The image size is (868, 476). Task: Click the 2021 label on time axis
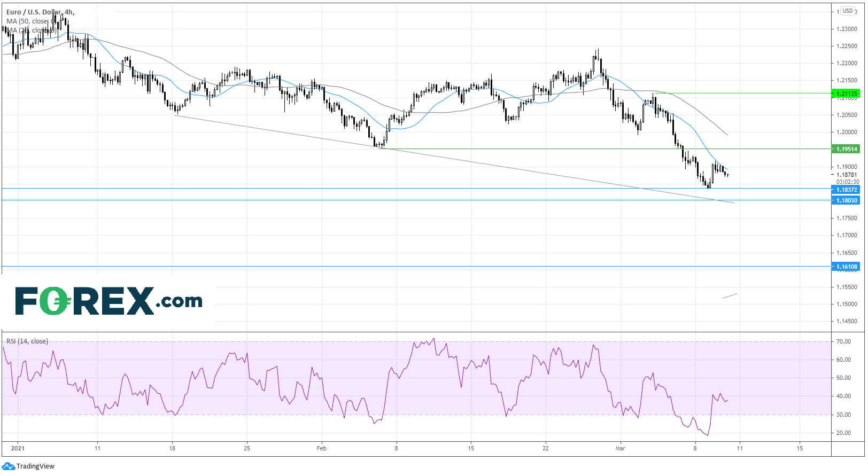(x=18, y=448)
